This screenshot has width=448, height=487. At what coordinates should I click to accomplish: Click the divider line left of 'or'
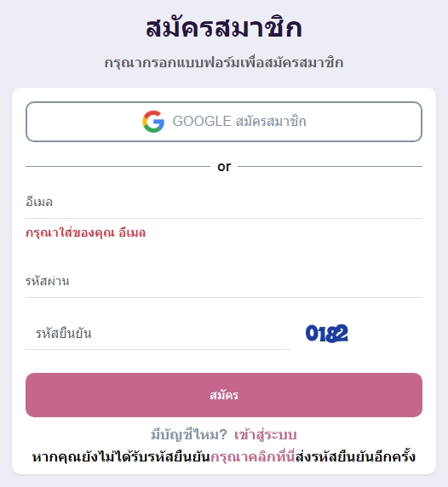tap(118, 167)
